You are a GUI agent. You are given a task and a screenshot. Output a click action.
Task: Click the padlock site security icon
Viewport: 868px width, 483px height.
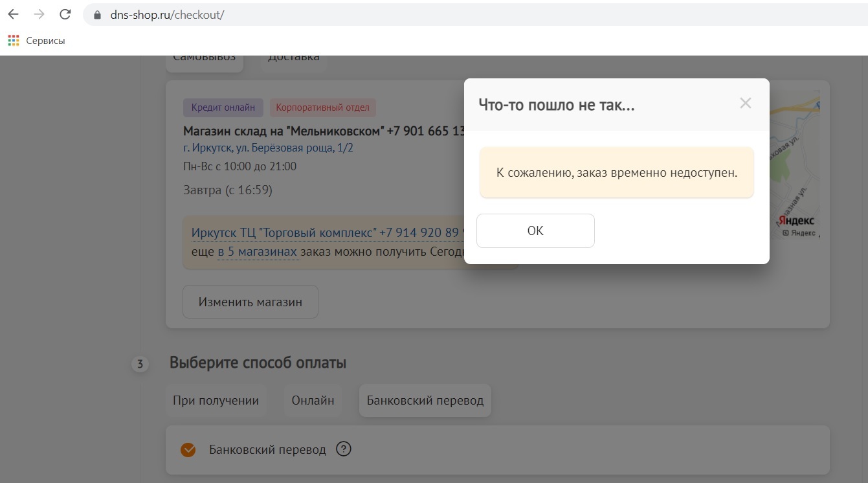(x=98, y=15)
